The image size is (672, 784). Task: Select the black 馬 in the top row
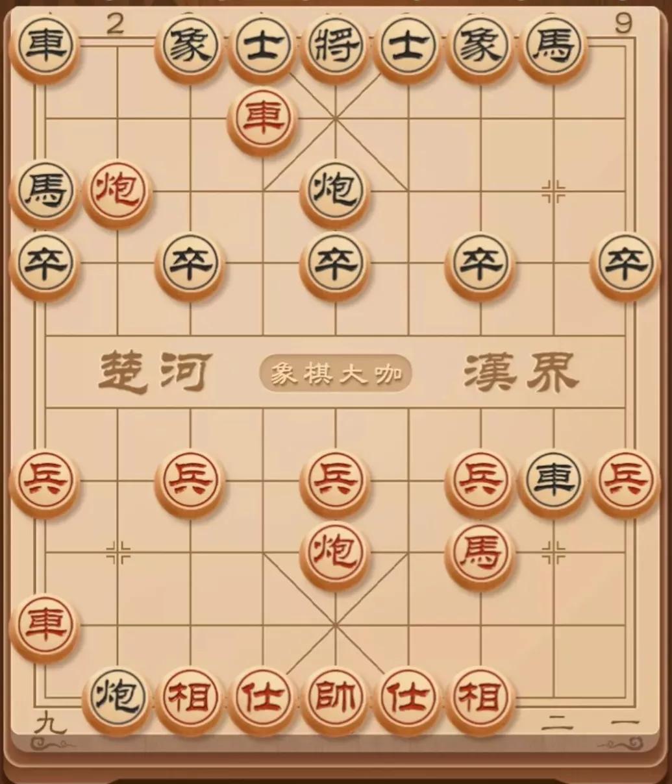click(553, 47)
